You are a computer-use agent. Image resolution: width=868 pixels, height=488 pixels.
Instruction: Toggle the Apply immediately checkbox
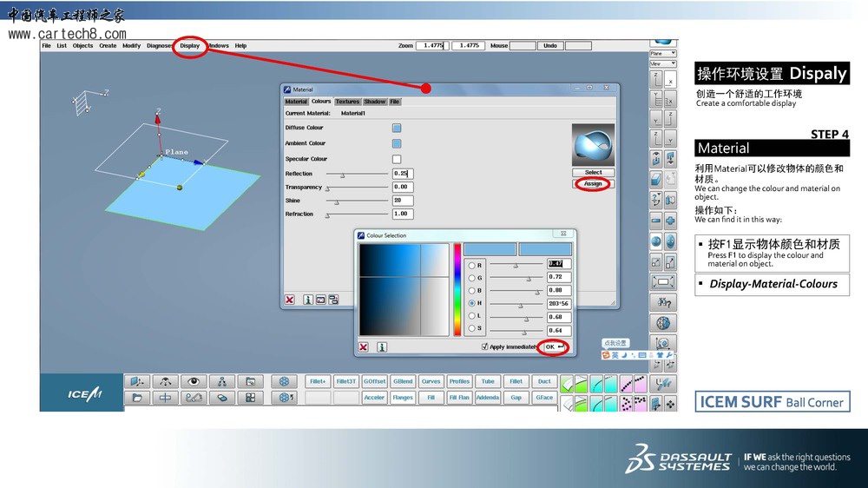click(485, 346)
